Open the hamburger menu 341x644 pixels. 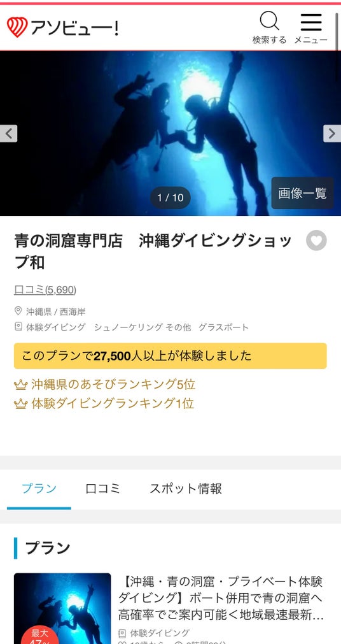tap(311, 22)
